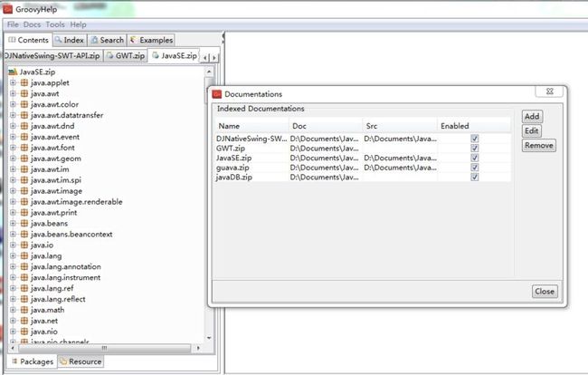
Task: Expand the java.applet tree node
Action: point(14,82)
